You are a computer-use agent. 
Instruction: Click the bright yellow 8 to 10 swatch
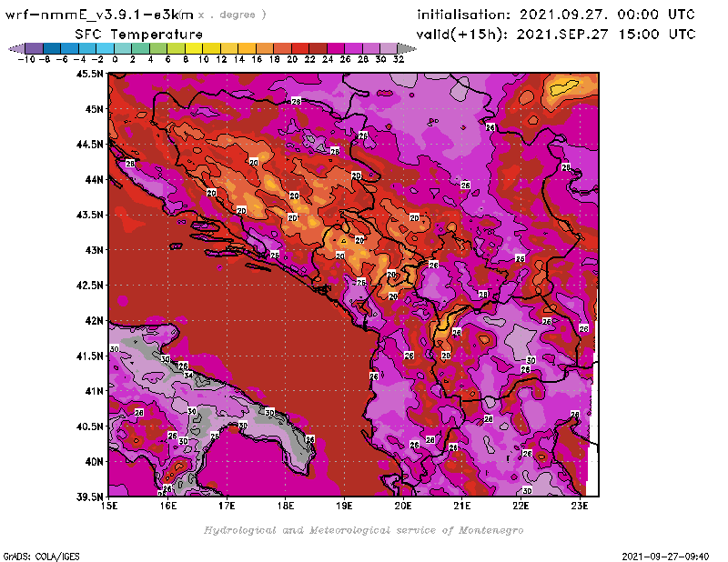[194, 48]
